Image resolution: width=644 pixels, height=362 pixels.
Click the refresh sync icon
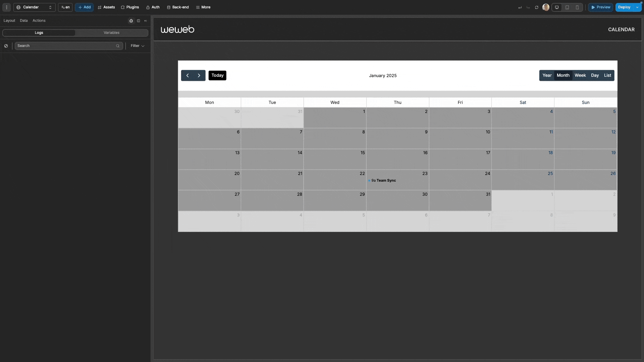pyautogui.click(x=537, y=7)
